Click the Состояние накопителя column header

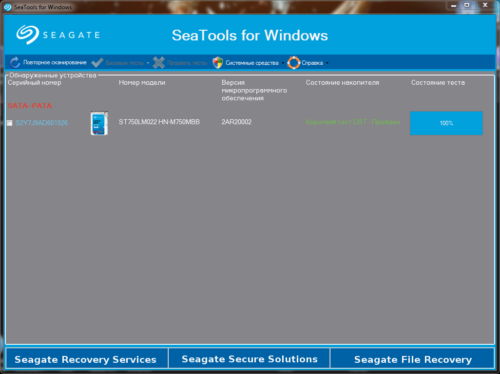[x=342, y=83]
